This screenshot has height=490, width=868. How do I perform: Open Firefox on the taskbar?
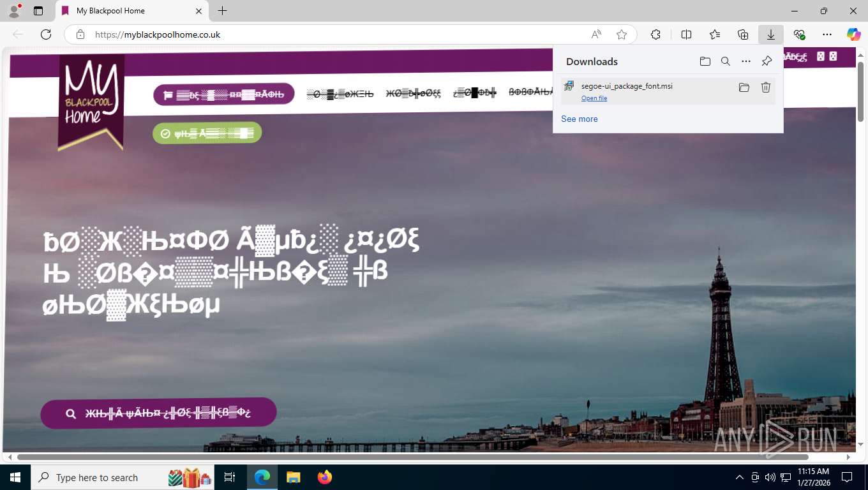(324, 477)
